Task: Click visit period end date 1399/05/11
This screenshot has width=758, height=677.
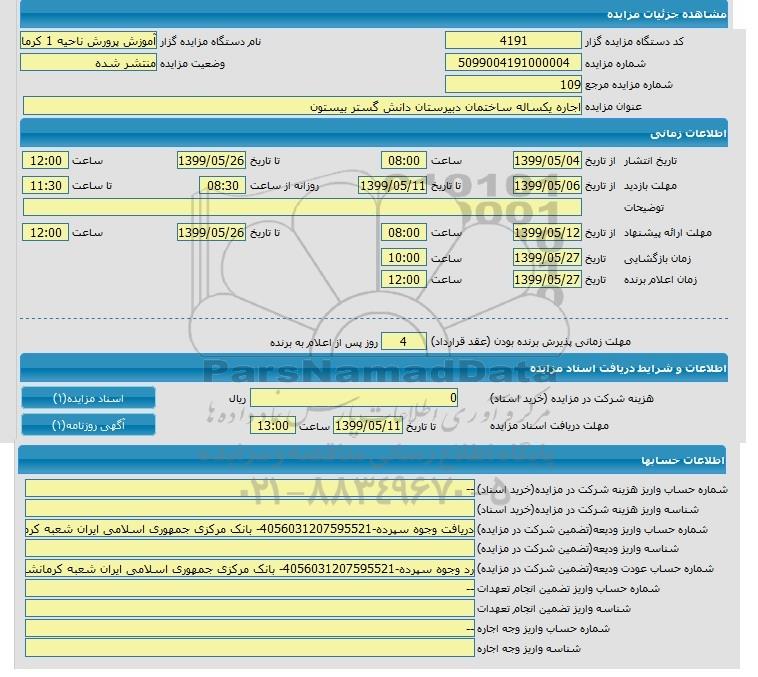Action: click(395, 187)
